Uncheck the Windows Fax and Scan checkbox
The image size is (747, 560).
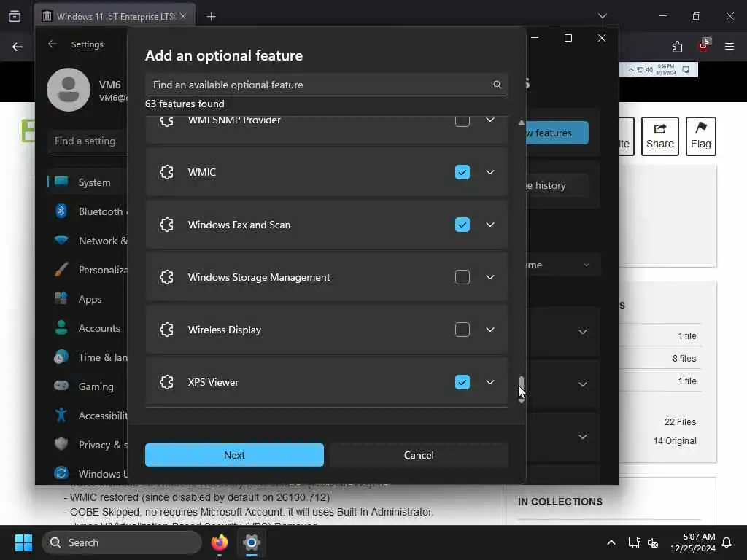click(x=462, y=225)
